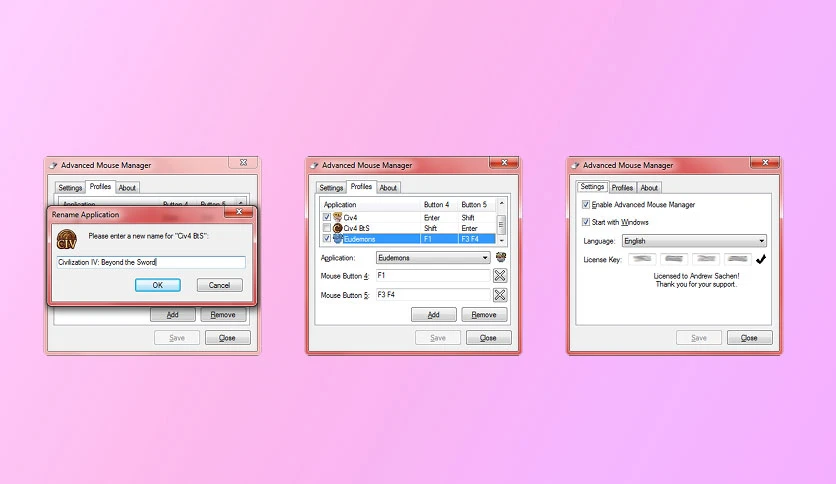Image resolution: width=836 pixels, height=484 pixels.
Task: Switch to Settings tab in middle window
Action: tap(331, 188)
